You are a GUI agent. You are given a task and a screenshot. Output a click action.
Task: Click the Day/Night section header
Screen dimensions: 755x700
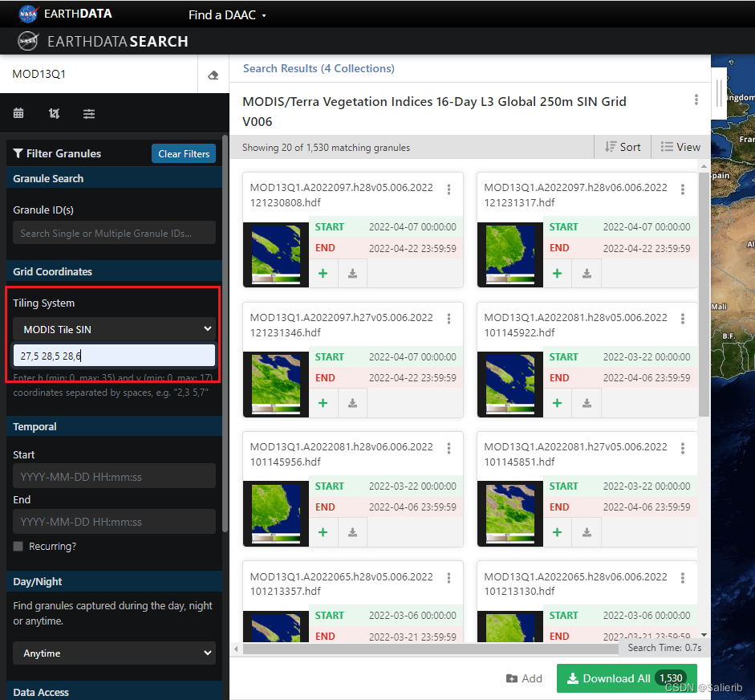coord(114,581)
